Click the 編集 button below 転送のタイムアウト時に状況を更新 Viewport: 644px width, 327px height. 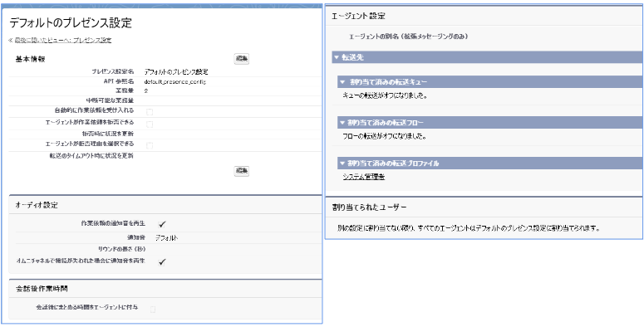(x=242, y=171)
